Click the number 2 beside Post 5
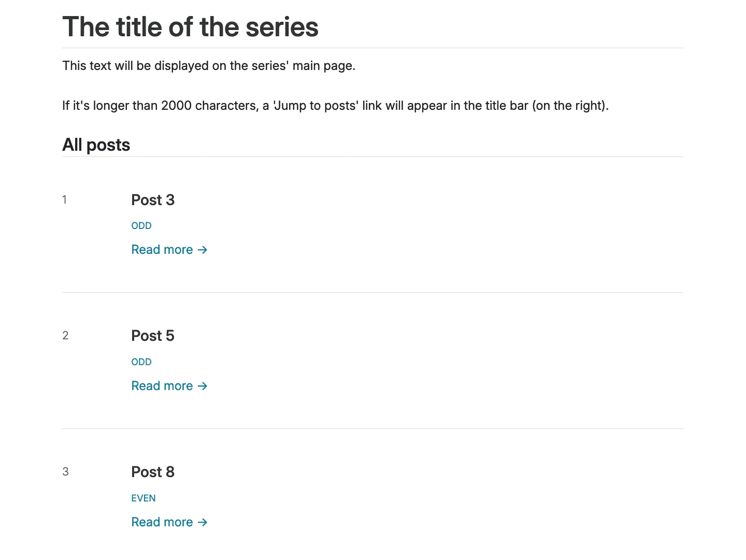Viewport: 746px width, 560px height. [65, 335]
